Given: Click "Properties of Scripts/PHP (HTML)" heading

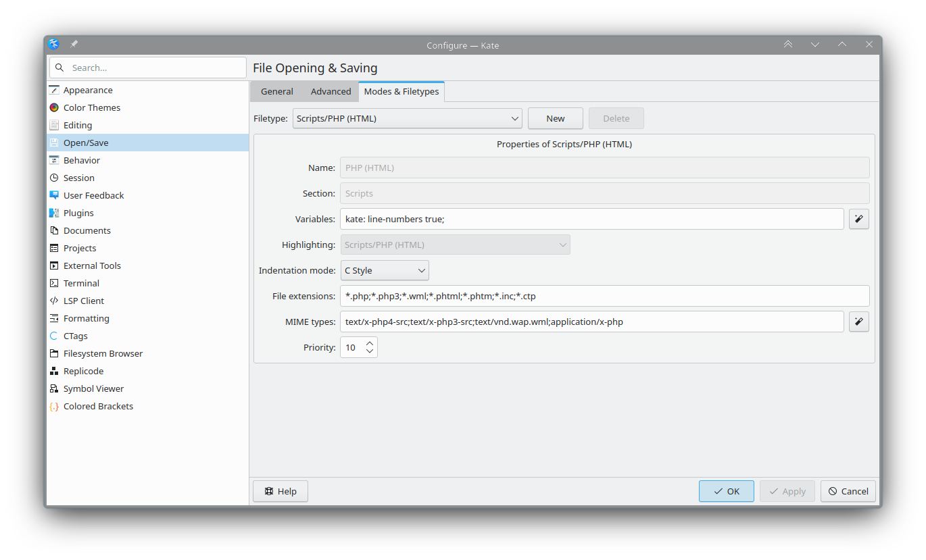Looking at the screenshot, I should point(564,144).
